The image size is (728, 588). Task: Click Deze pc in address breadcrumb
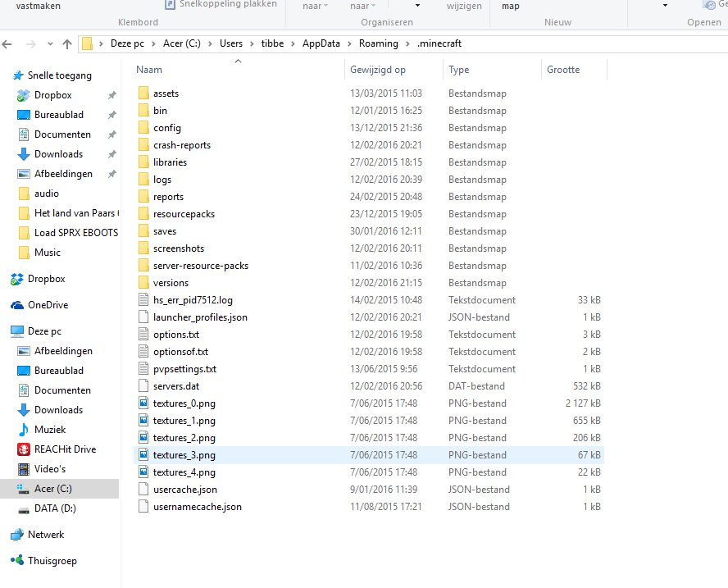127,43
